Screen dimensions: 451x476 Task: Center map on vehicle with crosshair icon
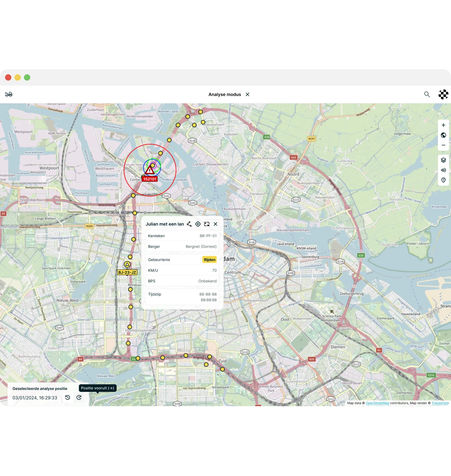click(198, 224)
